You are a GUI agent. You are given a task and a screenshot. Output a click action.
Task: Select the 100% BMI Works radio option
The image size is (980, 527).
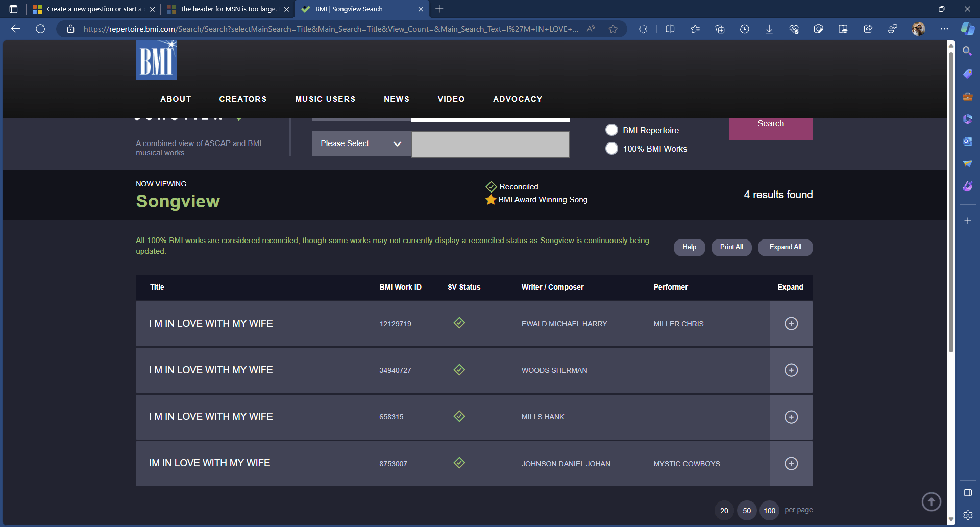coord(611,148)
